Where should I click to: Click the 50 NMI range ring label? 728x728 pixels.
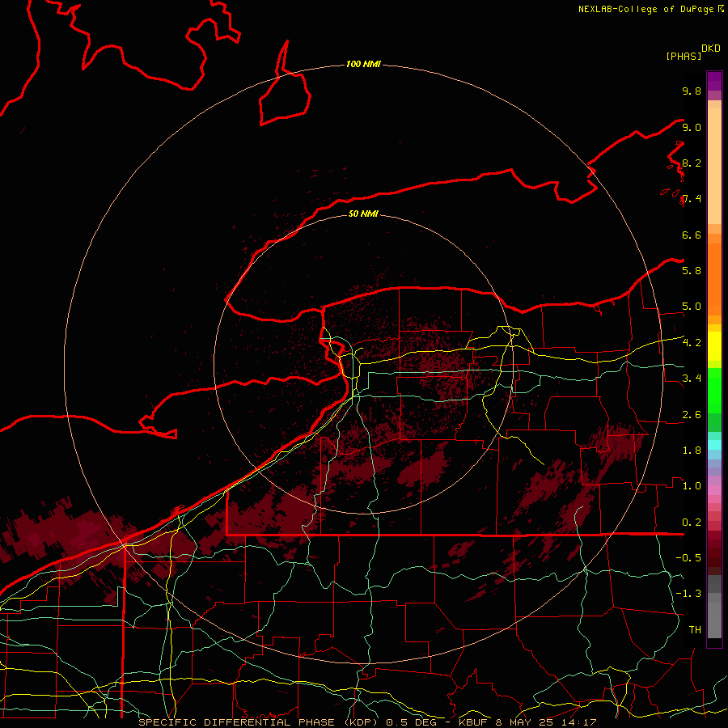click(x=363, y=214)
